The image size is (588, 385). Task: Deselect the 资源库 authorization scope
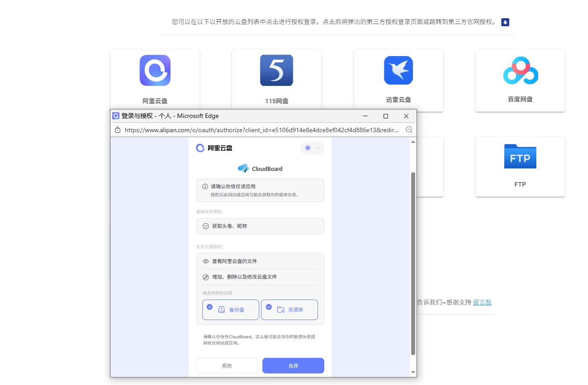tap(268, 306)
